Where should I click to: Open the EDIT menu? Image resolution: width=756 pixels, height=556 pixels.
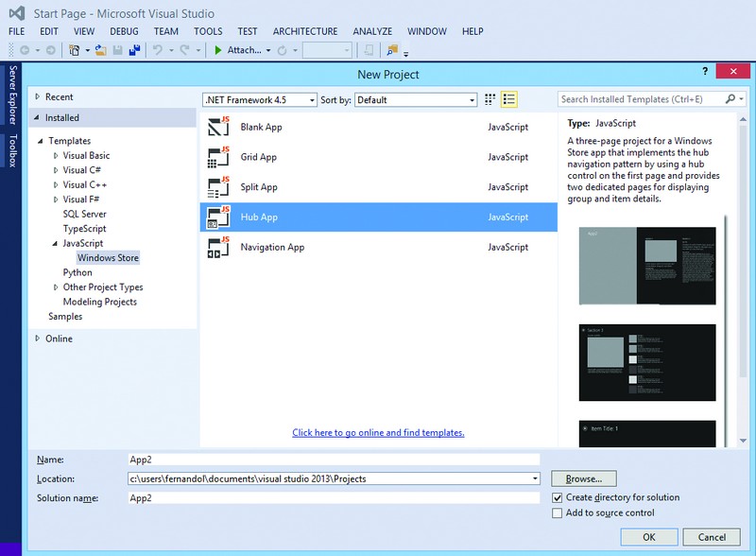(x=49, y=31)
